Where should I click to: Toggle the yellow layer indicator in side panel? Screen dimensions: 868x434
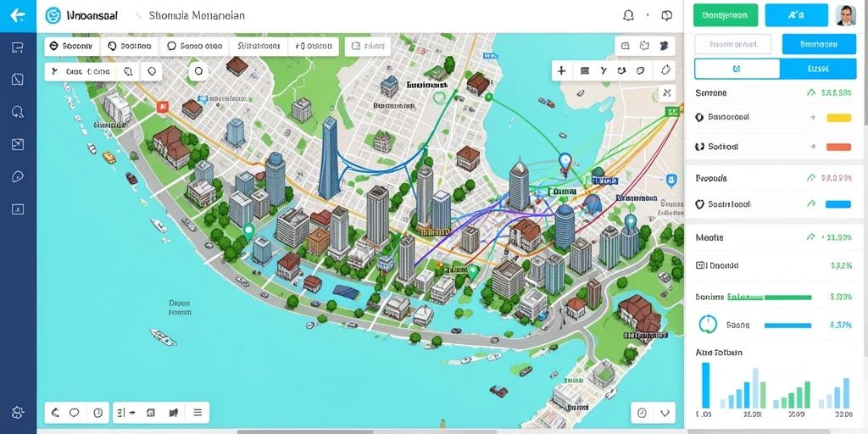click(x=838, y=117)
